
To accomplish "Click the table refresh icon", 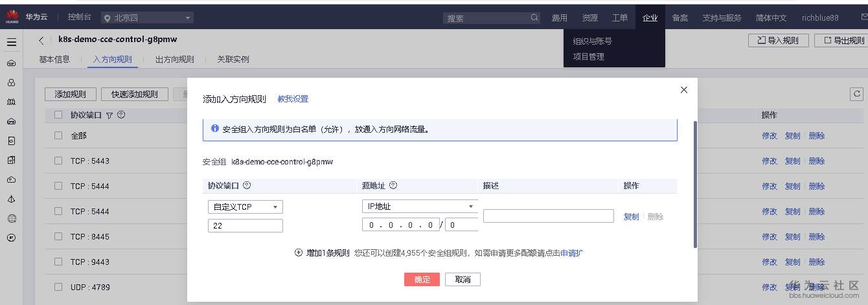I will 857,94.
